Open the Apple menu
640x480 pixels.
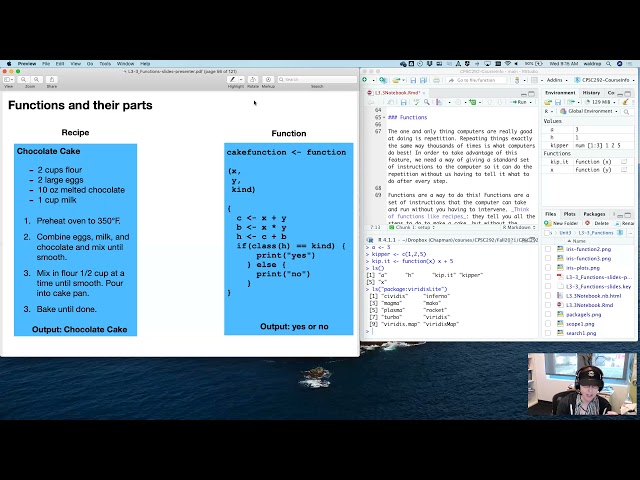(9, 64)
